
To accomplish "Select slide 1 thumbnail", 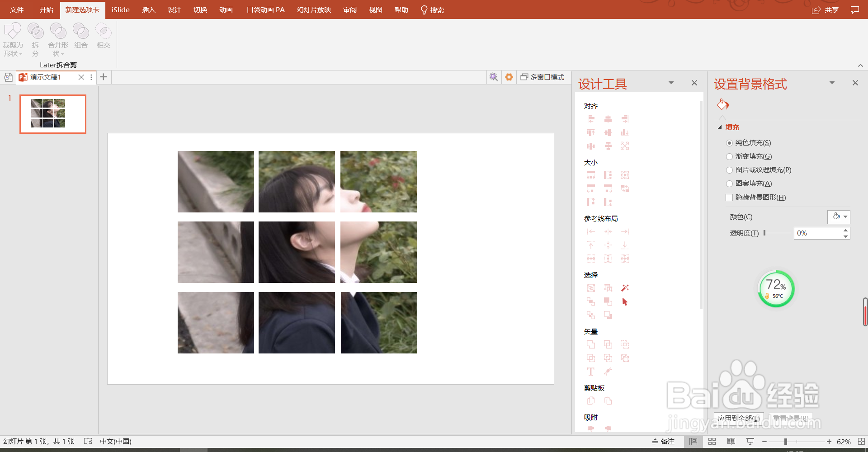I will click(53, 114).
